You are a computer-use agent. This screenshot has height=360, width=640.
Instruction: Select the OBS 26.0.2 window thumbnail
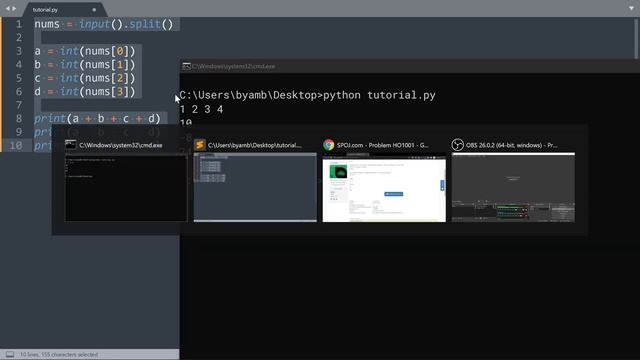513,187
